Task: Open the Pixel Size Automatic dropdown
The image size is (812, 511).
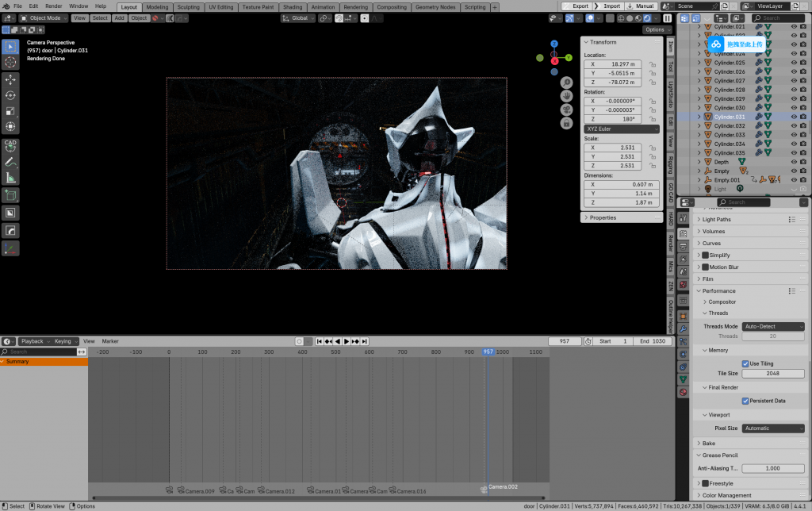Action: (x=773, y=428)
